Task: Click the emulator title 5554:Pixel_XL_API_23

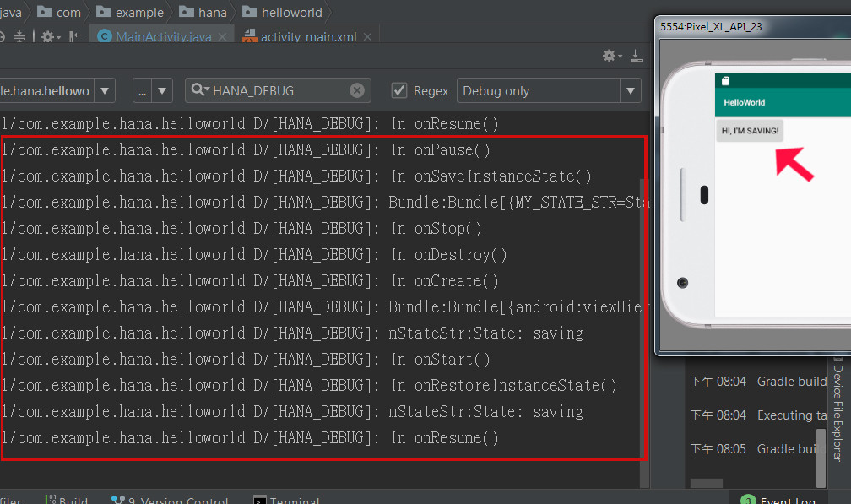Action: (711, 26)
